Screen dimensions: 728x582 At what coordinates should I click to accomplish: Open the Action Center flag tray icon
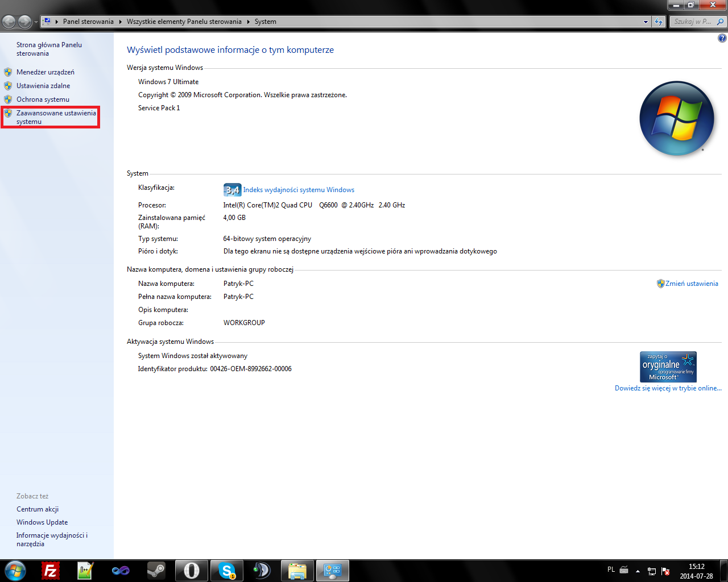coord(665,571)
